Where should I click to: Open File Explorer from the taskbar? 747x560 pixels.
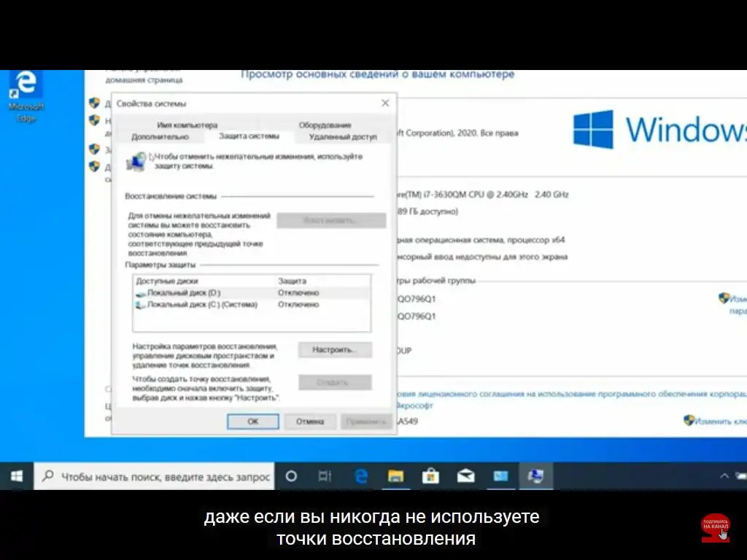395,476
